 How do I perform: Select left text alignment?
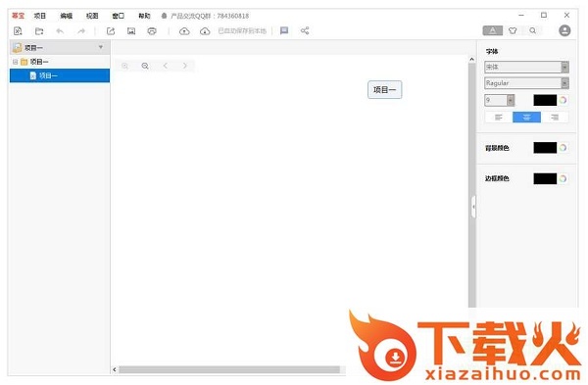499,118
